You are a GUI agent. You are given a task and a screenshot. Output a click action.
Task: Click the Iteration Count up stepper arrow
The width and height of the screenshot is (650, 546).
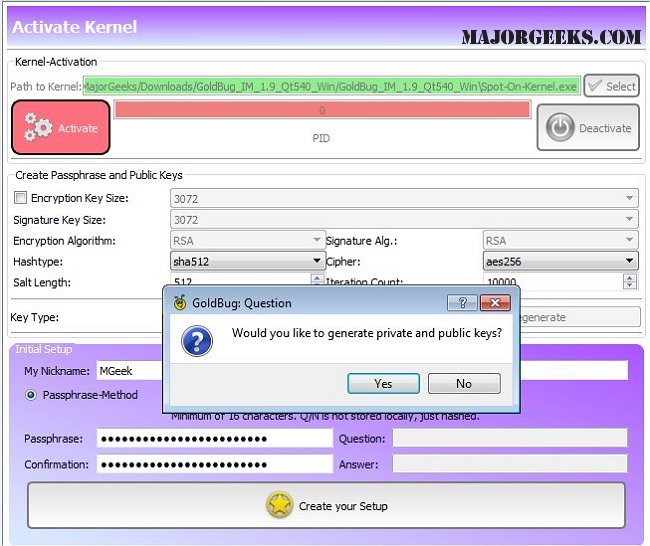click(x=630, y=278)
